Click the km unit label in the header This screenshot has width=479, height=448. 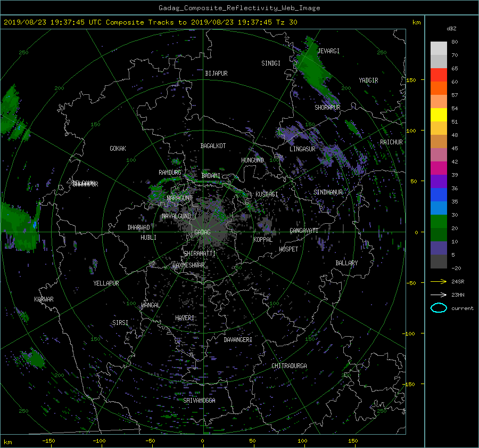(x=416, y=22)
